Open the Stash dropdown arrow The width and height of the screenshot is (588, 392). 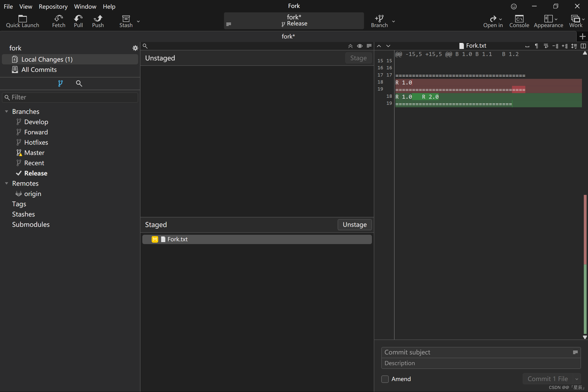138,21
